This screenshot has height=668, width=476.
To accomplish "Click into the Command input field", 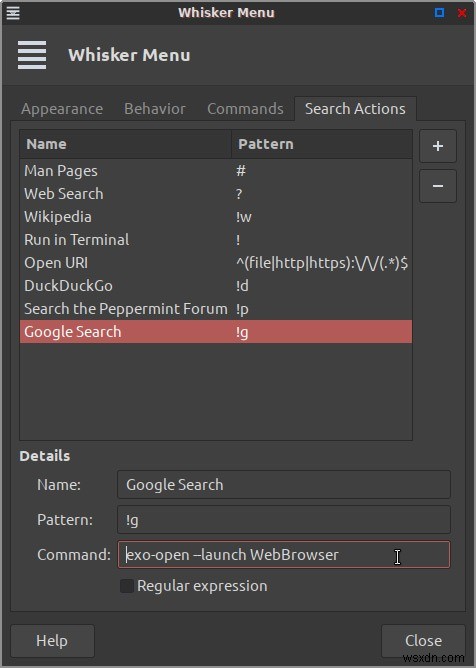I will pos(284,555).
